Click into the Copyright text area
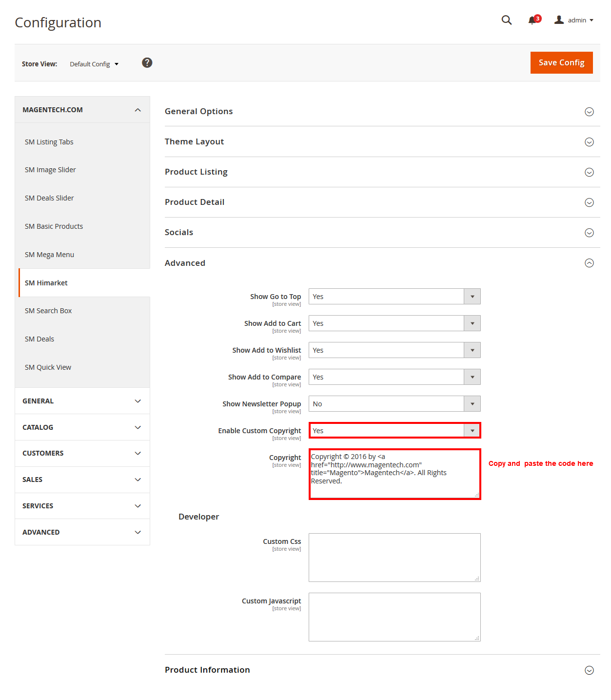The height and width of the screenshot is (700, 611). click(394, 474)
